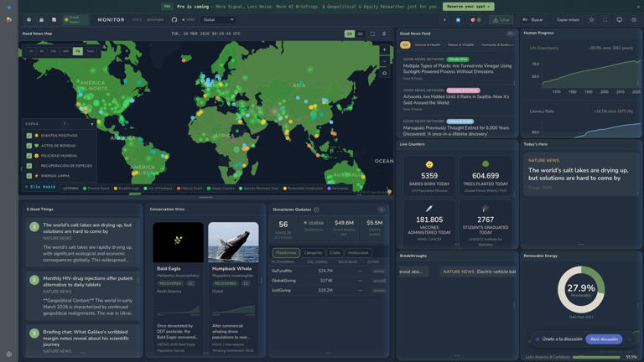This screenshot has width=644, height=362.
Task: Open the plastic-to-vinegar news headline
Action: click(457, 69)
